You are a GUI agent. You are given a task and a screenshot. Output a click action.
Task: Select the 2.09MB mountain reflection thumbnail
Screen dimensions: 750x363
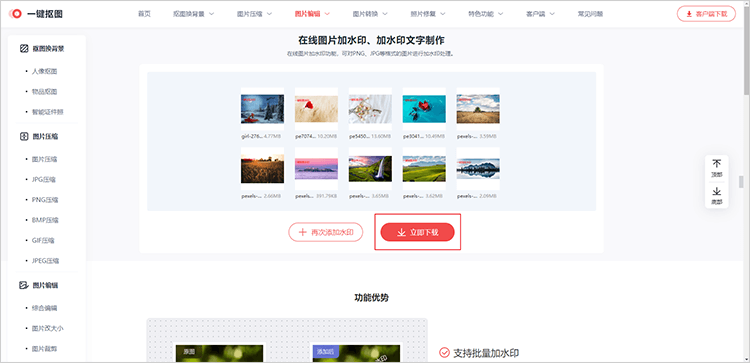click(478, 169)
